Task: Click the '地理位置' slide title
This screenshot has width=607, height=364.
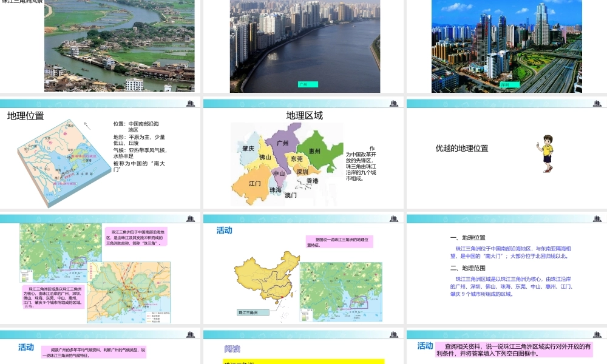Action: [25, 116]
